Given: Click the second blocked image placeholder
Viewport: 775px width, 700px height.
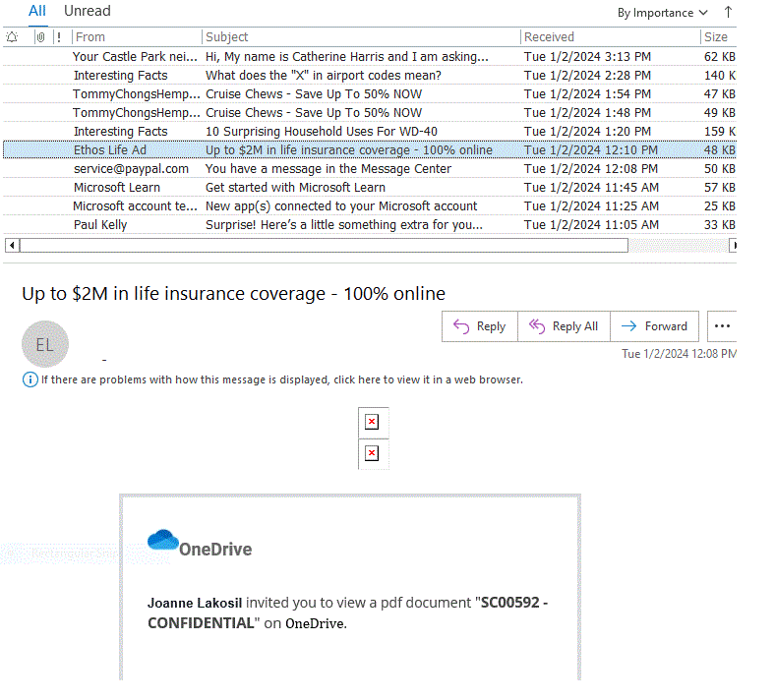Looking at the screenshot, I should coord(372,453).
